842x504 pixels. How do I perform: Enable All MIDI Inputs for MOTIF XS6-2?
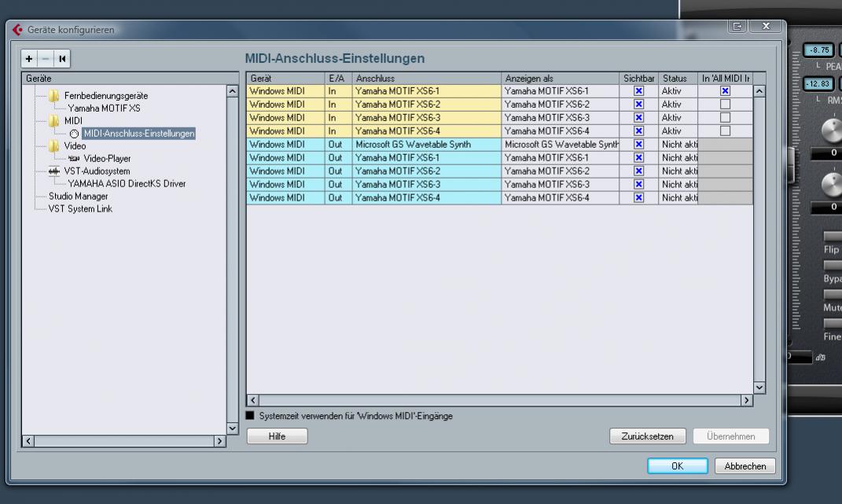click(x=725, y=105)
